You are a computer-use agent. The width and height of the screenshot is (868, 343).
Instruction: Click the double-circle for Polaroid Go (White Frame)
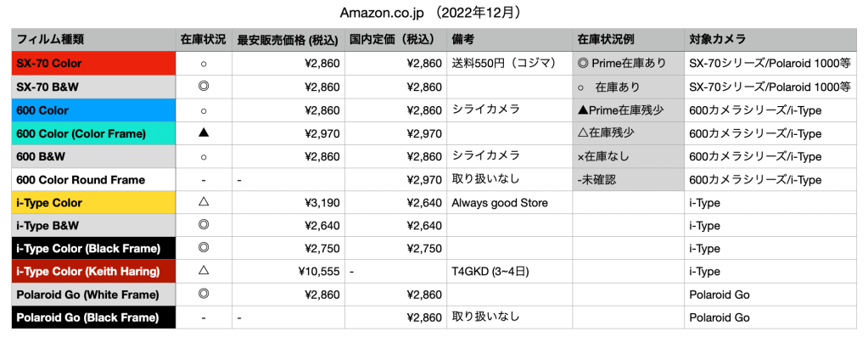tap(203, 295)
